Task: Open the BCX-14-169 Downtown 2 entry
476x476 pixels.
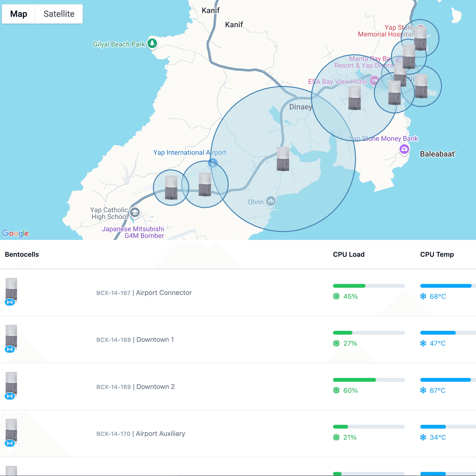Action: (x=135, y=387)
